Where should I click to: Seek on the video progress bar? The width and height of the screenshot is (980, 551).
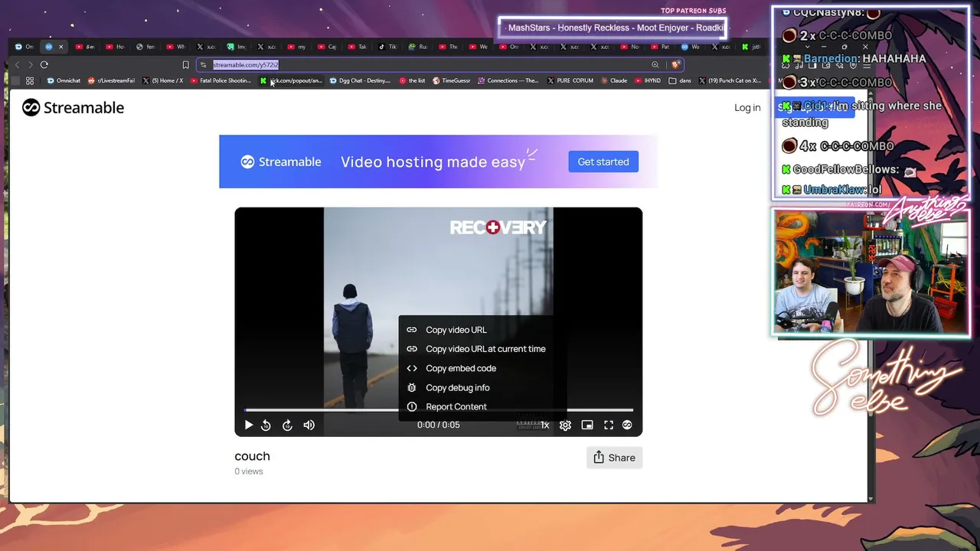pyautogui.click(x=439, y=410)
